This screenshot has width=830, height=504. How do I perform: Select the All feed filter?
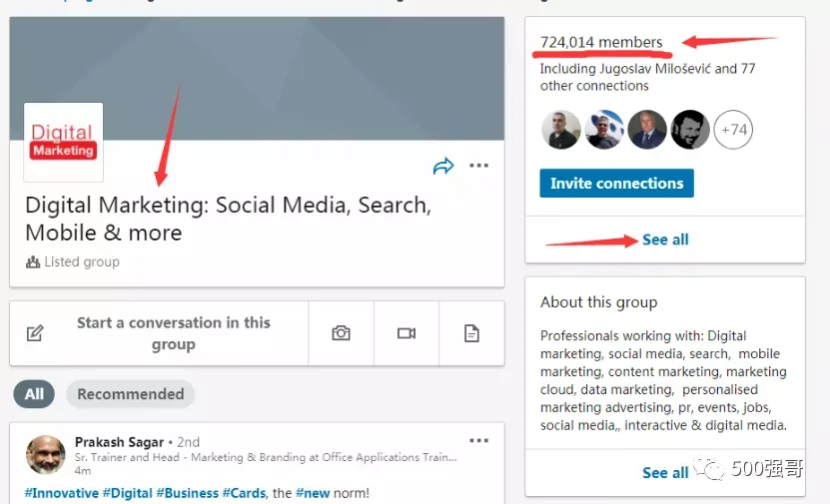[x=34, y=394]
